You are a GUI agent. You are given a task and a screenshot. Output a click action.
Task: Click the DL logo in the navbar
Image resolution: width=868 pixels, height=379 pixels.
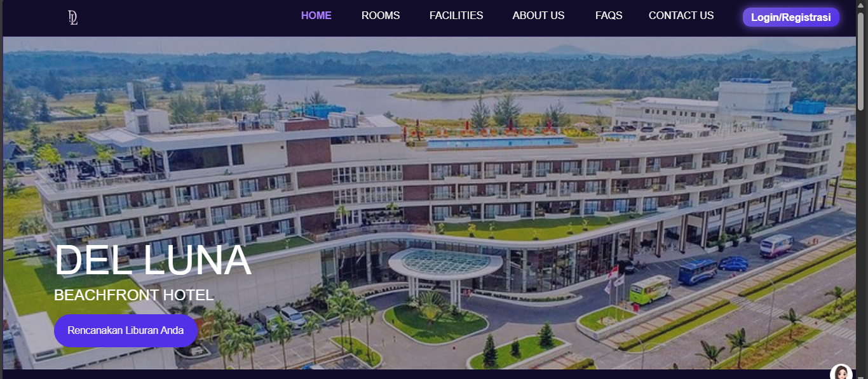pos(73,17)
